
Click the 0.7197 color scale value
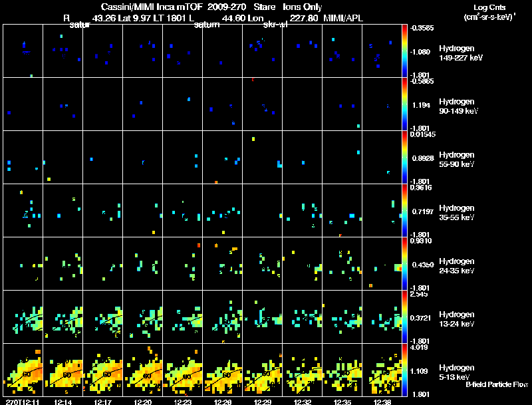(423, 211)
